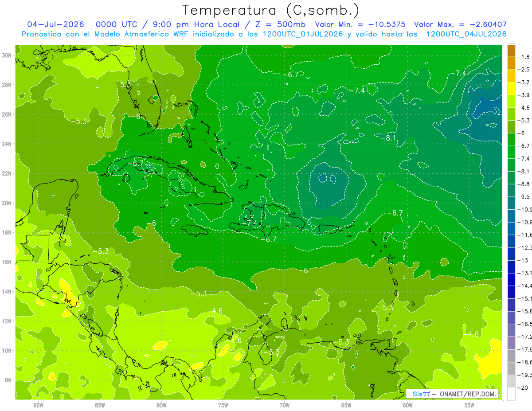Click the Sisπ ONAMET/REP.DOM. logo
Viewport: 532px width, 411px height.
(452, 394)
